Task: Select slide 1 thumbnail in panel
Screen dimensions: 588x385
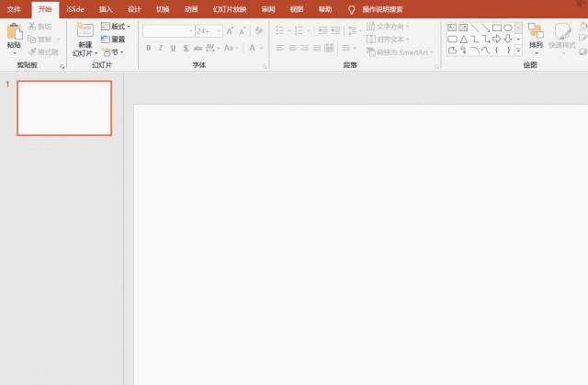Action: [x=64, y=108]
